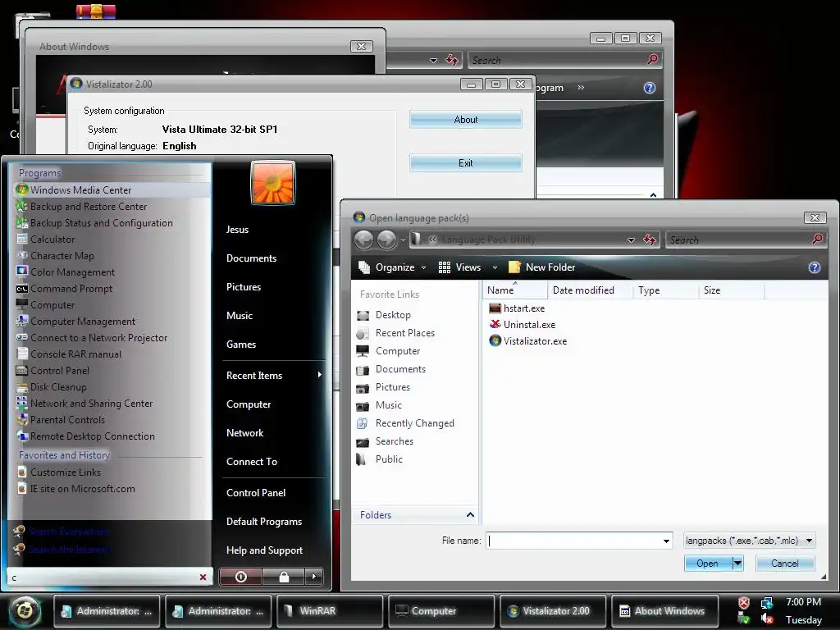Open Organize menu dropdown
The width and height of the screenshot is (840, 630).
(392, 267)
